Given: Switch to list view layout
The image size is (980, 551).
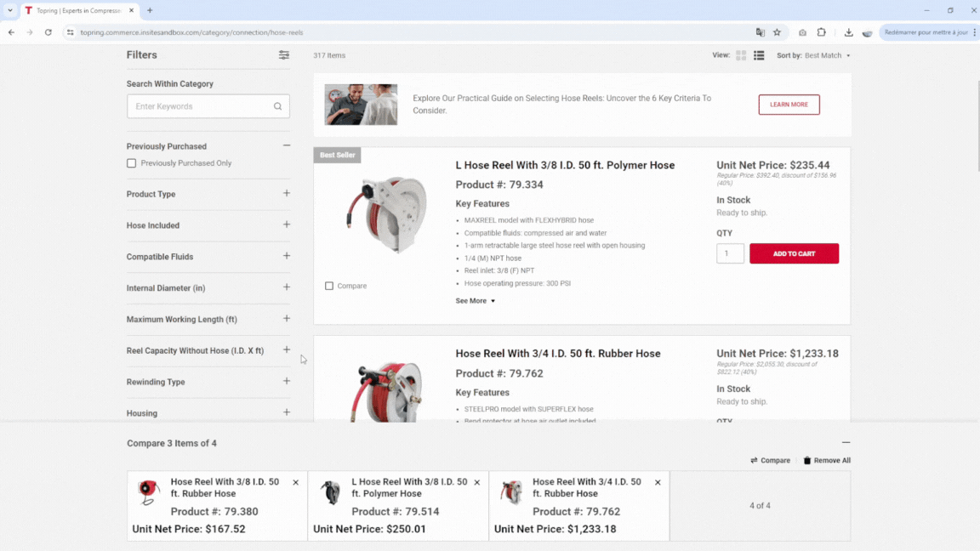Looking at the screenshot, I should tap(759, 55).
